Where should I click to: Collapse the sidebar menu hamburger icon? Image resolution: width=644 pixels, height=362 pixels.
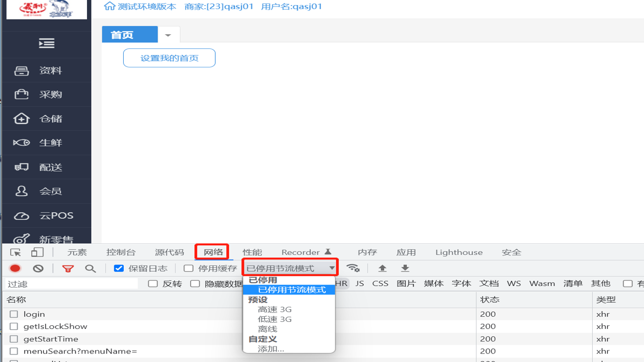pos(47,44)
